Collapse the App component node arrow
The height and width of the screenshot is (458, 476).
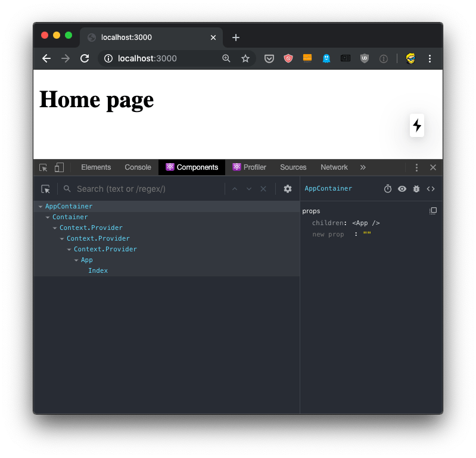point(76,260)
